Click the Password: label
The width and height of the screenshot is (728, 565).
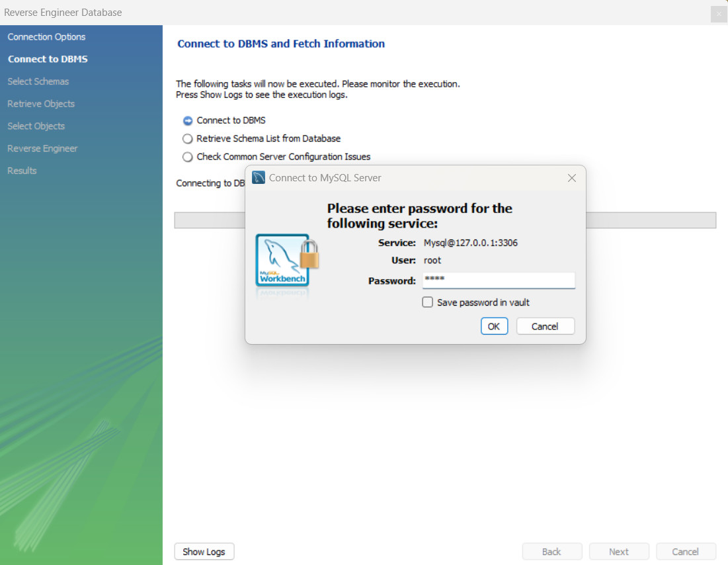click(x=392, y=281)
